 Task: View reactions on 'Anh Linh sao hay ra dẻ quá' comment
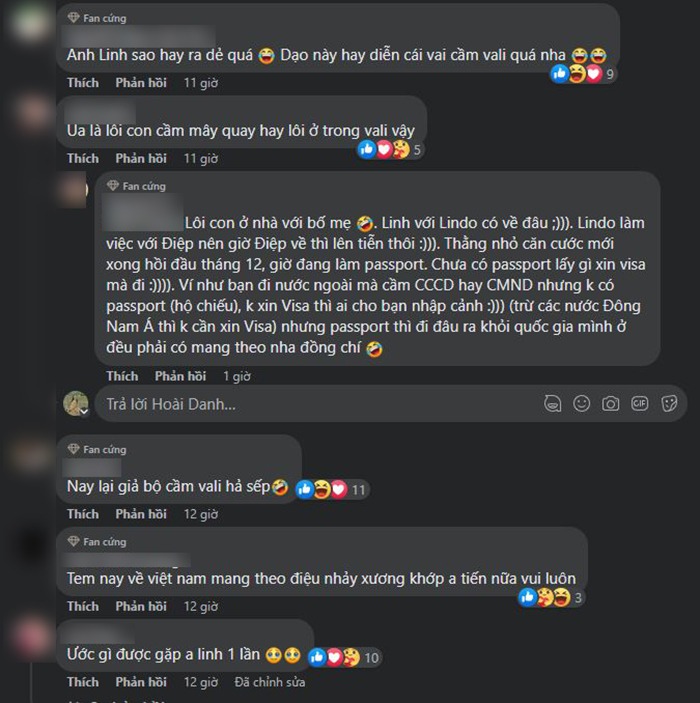tap(583, 74)
